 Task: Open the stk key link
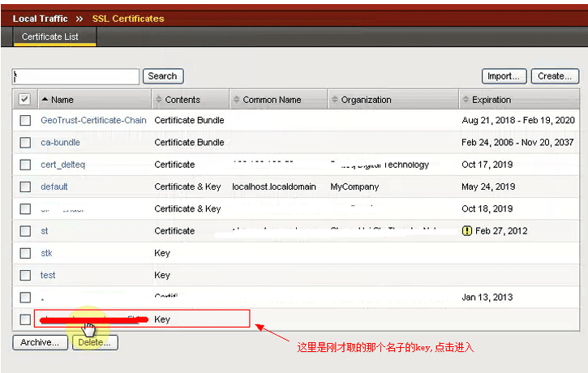(x=46, y=253)
